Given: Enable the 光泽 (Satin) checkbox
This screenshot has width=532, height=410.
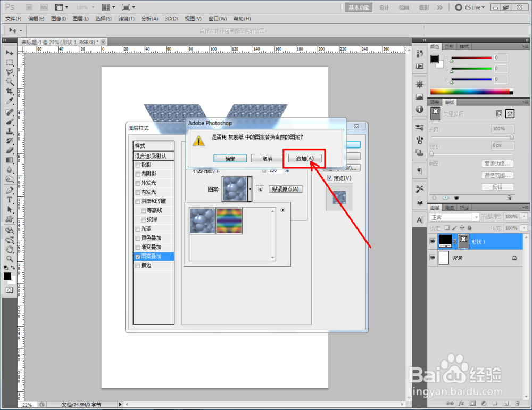Looking at the screenshot, I should pyautogui.click(x=138, y=229).
